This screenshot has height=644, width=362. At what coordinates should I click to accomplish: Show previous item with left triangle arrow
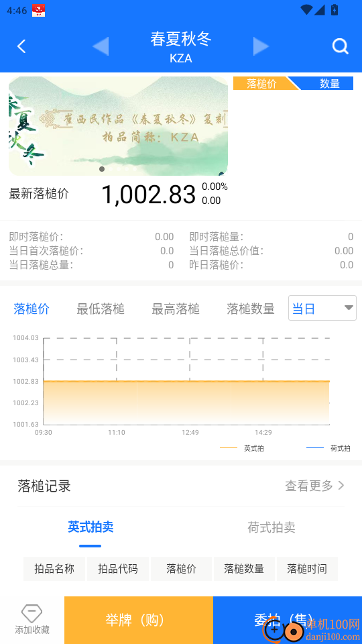(101, 46)
